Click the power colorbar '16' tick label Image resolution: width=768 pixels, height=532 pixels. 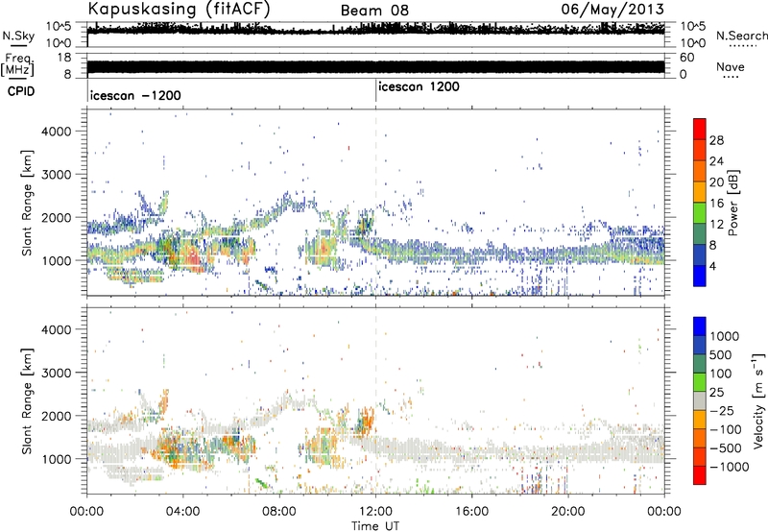tap(716, 203)
